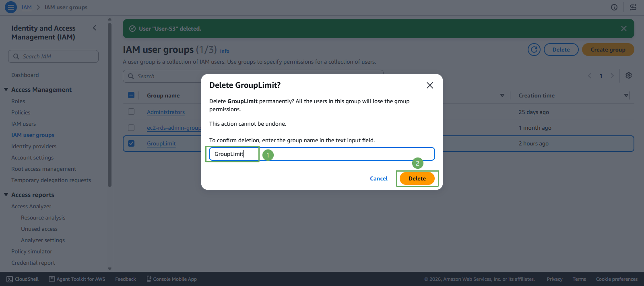Open Identity providers page
The width and height of the screenshot is (644, 286).
[x=34, y=146]
